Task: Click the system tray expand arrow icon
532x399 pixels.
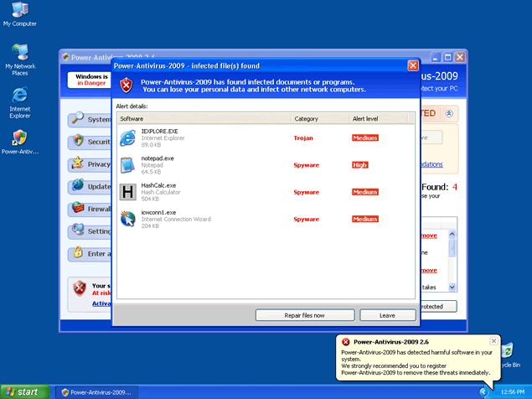Action: pos(484,391)
